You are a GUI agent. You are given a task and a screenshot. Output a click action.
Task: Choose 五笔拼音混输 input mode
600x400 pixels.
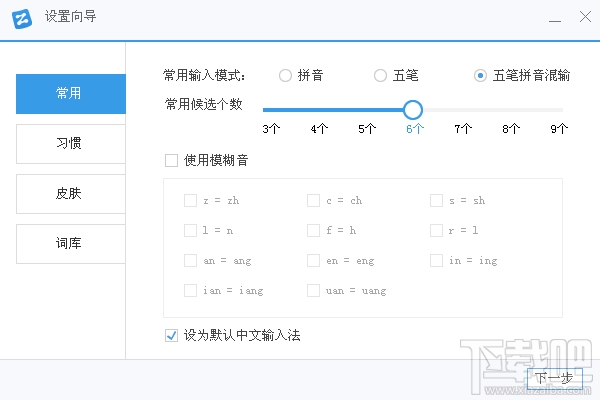coord(481,75)
